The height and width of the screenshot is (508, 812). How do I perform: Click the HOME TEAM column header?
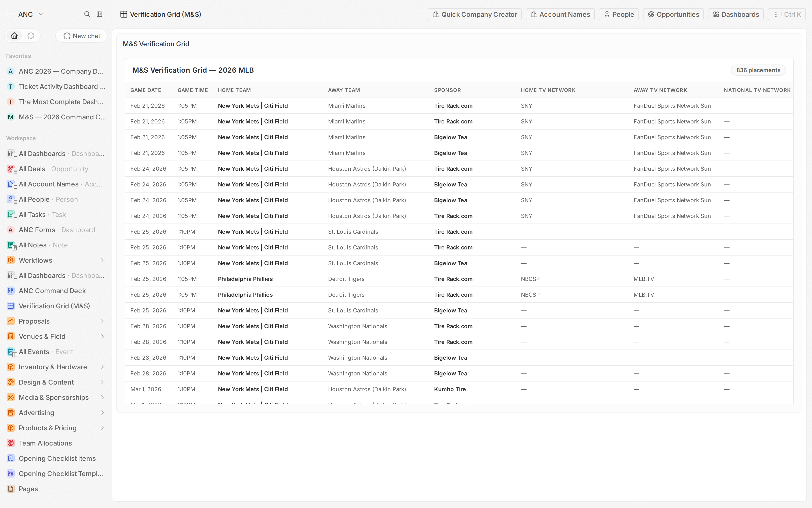[234, 90]
